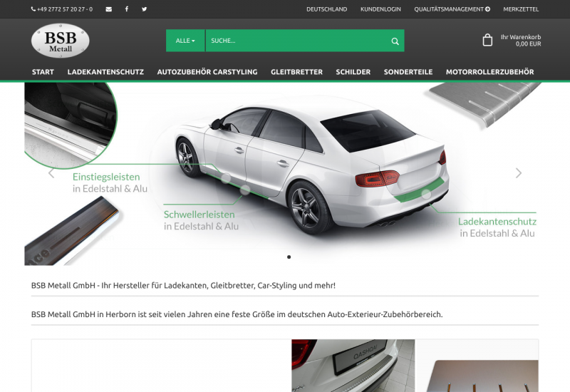Navigate to Motorrollerzubehör menu

(x=489, y=72)
